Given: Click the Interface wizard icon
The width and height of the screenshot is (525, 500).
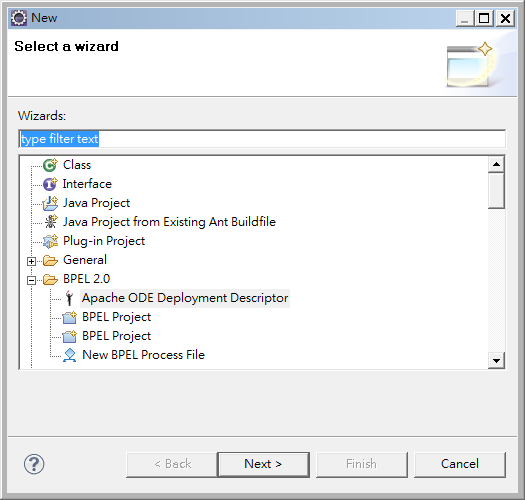Looking at the screenshot, I should click(50, 184).
